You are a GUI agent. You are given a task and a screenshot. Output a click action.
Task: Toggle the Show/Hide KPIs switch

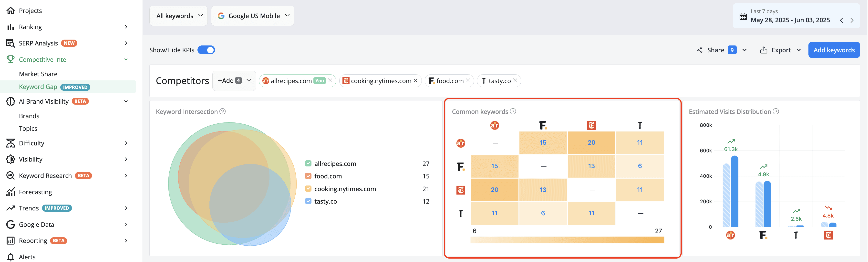click(x=206, y=50)
